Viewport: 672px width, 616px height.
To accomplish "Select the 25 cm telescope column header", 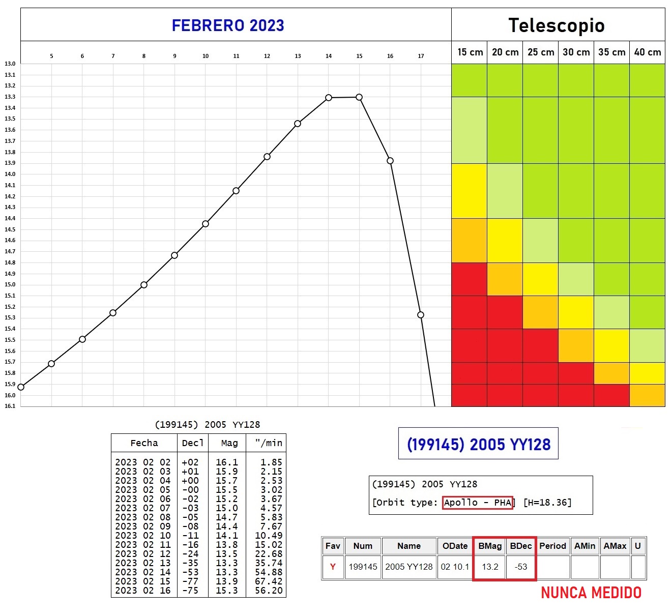I will [x=541, y=52].
